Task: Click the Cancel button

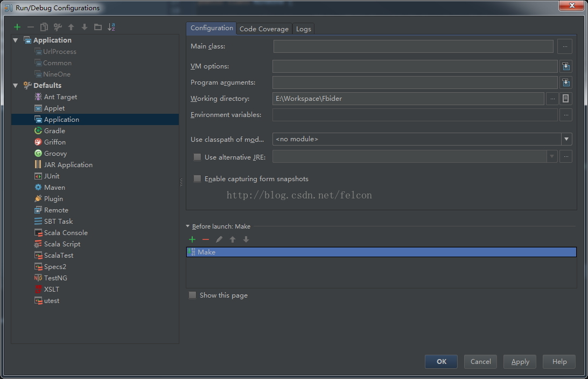Action: tap(480, 361)
